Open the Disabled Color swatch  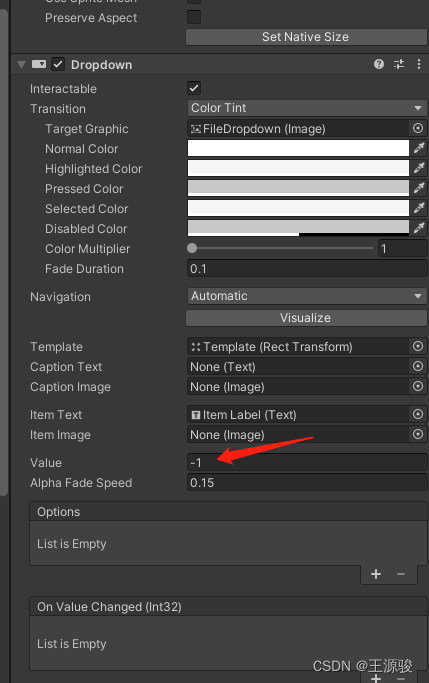pos(298,228)
